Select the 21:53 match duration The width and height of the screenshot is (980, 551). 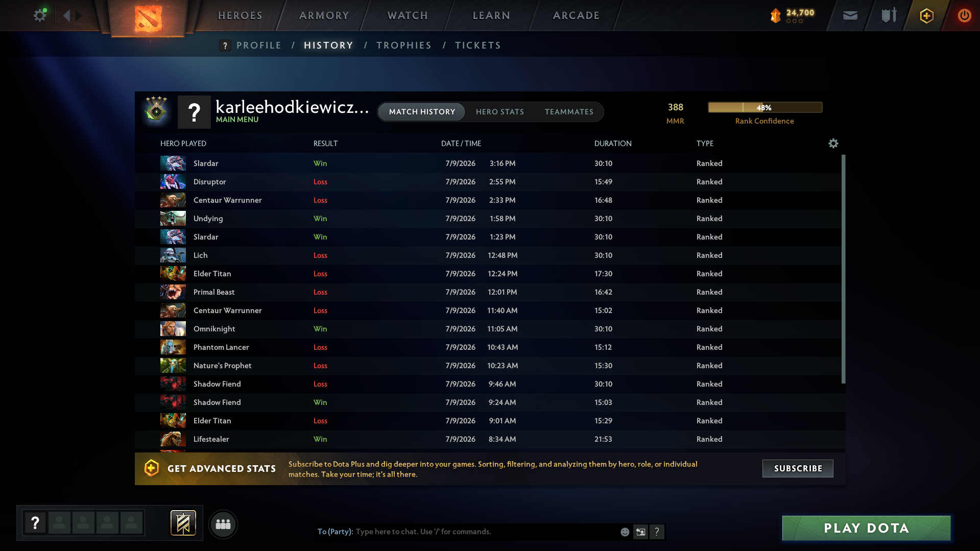[x=603, y=439]
